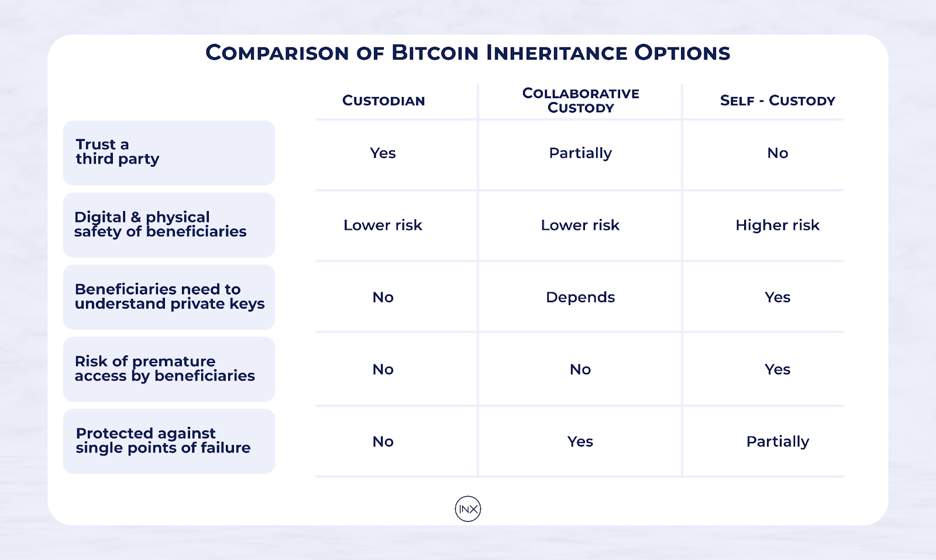Click 'Lower risk' cell under Collaborative Custody
This screenshot has height=560, width=936.
click(580, 225)
